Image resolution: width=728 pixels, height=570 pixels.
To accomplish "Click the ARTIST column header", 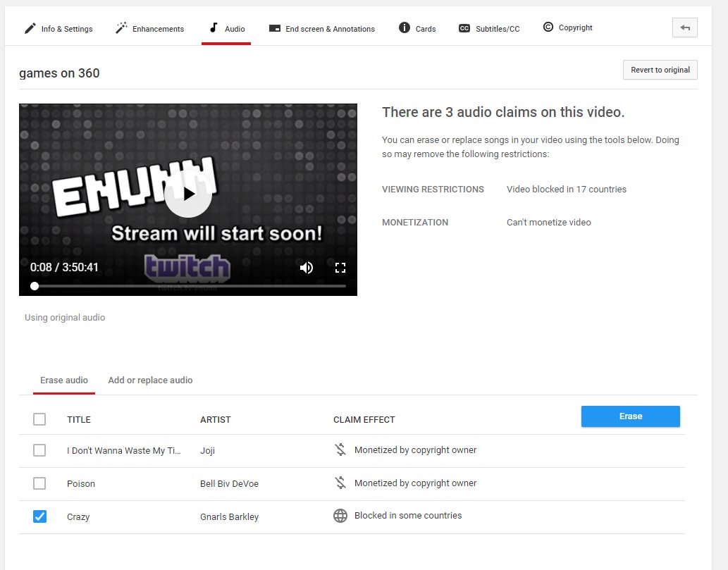I will (216, 420).
